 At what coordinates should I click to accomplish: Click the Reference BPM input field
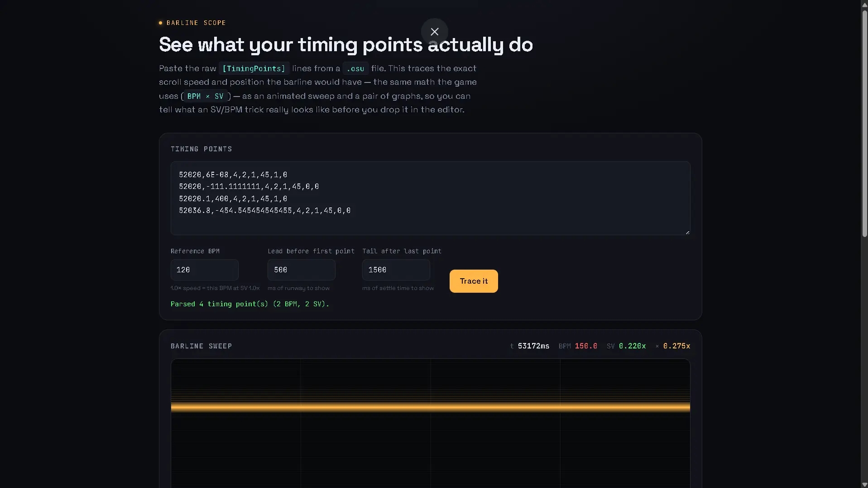(x=204, y=270)
